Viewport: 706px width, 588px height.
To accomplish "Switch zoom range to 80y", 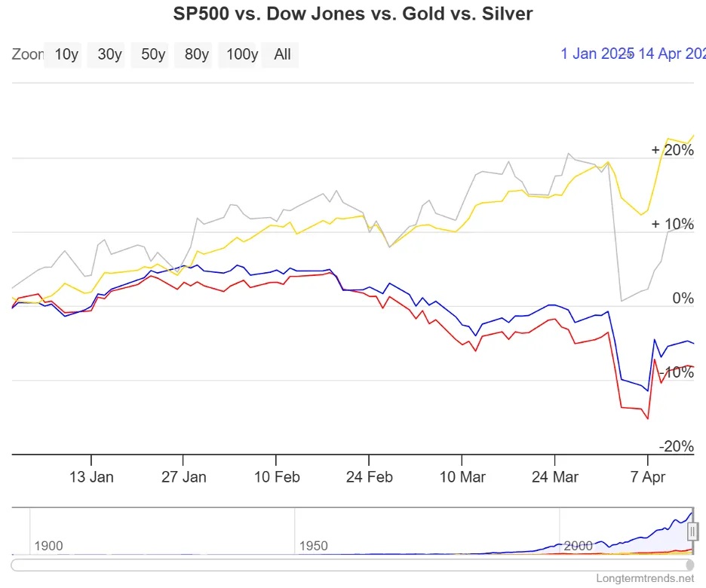I will coord(197,55).
